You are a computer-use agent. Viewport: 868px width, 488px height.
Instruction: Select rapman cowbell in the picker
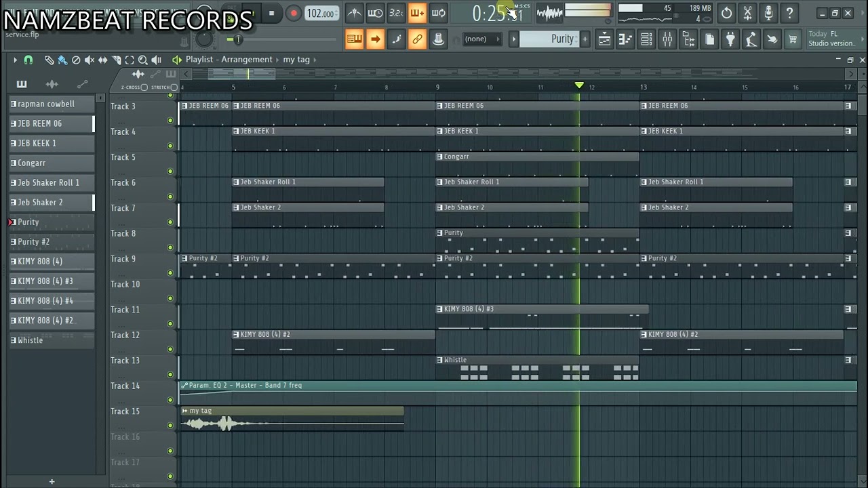click(x=52, y=104)
